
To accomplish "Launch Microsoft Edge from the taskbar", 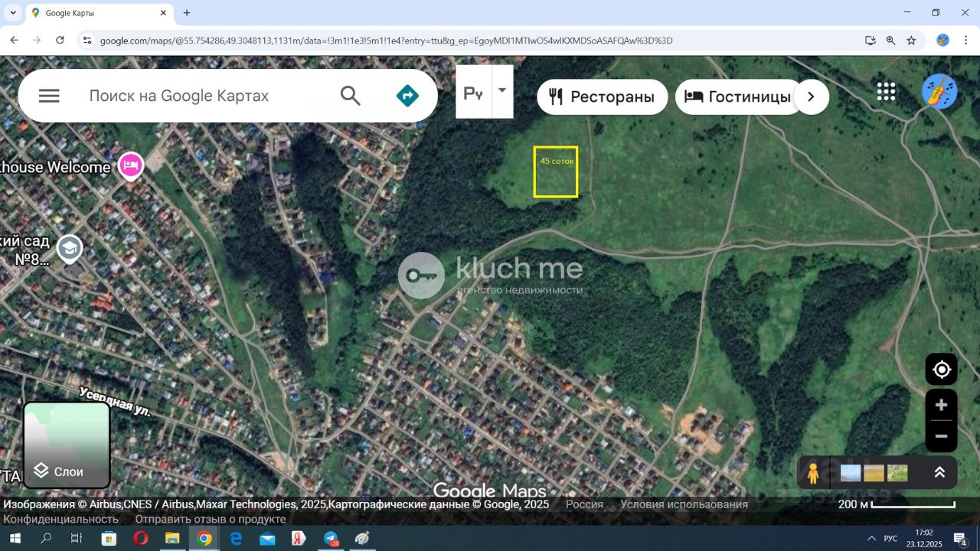I will click(236, 539).
